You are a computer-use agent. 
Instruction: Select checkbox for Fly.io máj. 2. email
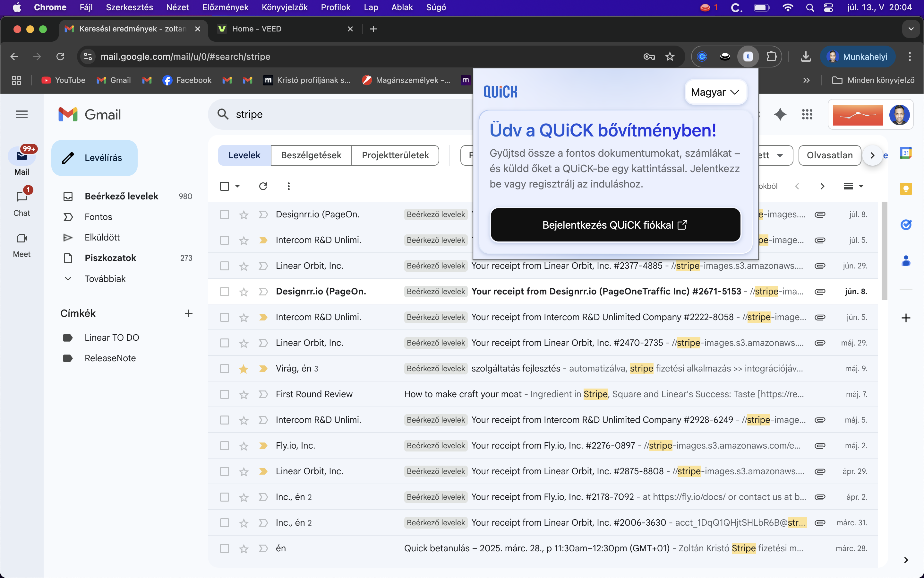225,446
